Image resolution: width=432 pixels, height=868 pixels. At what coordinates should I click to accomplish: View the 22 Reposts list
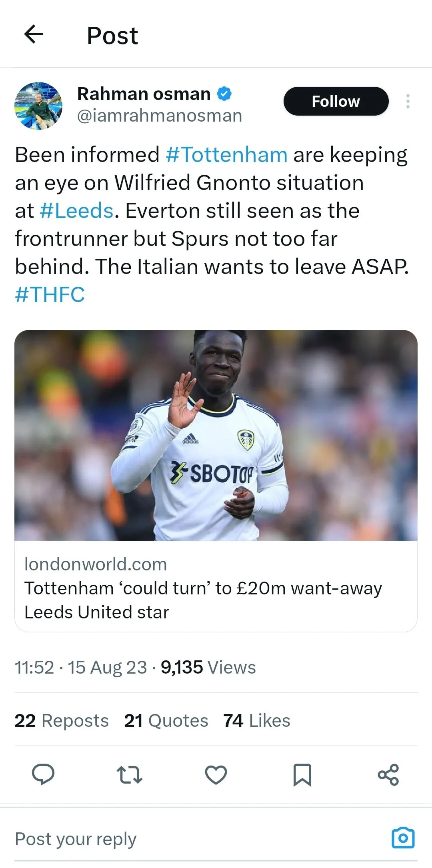[x=62, y=720]
